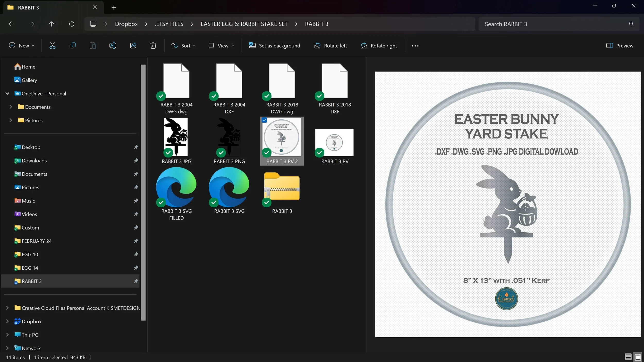This screenshot has width=644, height=362.
Task: Collapse the OneDrive - Personal node
Action: point(7,93)
